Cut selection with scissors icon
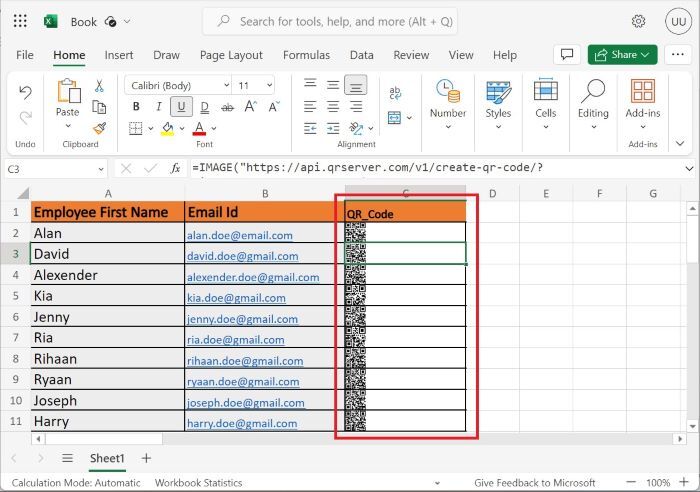The width and height of the screenshot is (700, 492). click(99, 86)
